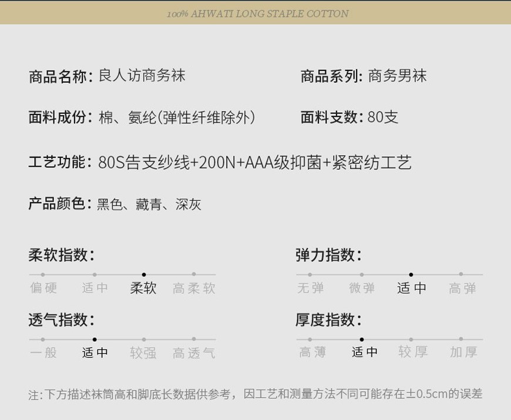Viewport: 511px width, 420px height.
Task: Click the '适中' option on softness scale
Action: point(95,288)
